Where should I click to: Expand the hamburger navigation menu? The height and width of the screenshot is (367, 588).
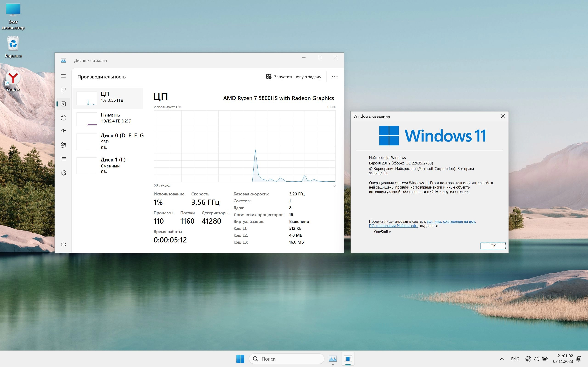pyautogui.click(x=63, y=76)
